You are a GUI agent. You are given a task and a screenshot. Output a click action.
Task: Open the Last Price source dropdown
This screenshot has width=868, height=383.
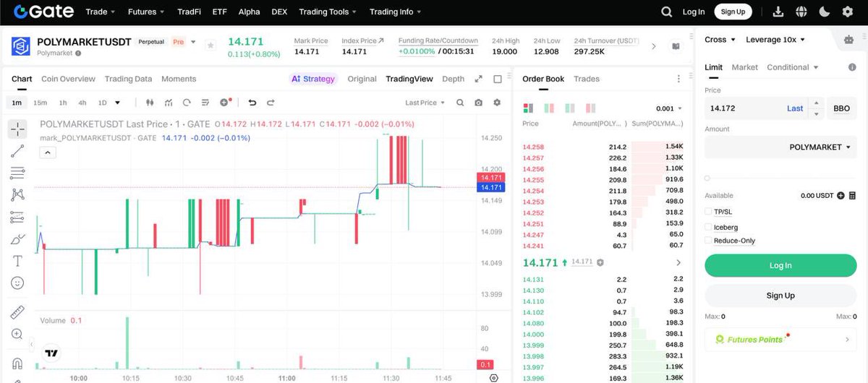pyautogui.click(x=425, y=103)
